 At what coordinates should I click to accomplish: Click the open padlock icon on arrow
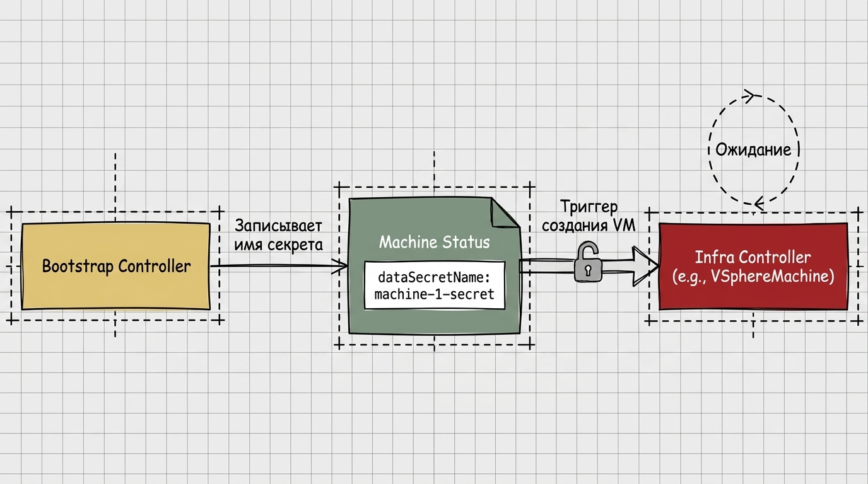(587, 261)
